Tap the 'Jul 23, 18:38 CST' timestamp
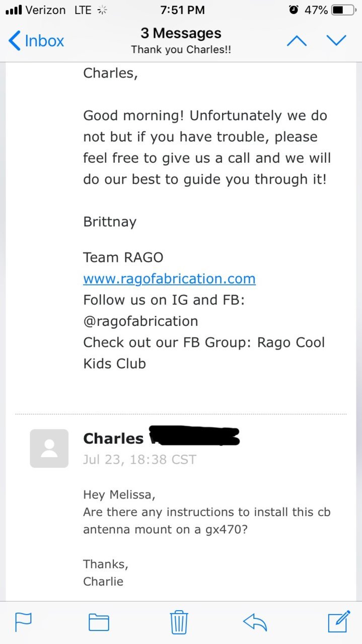Viewport: 362px width, 644px height. 139,459
